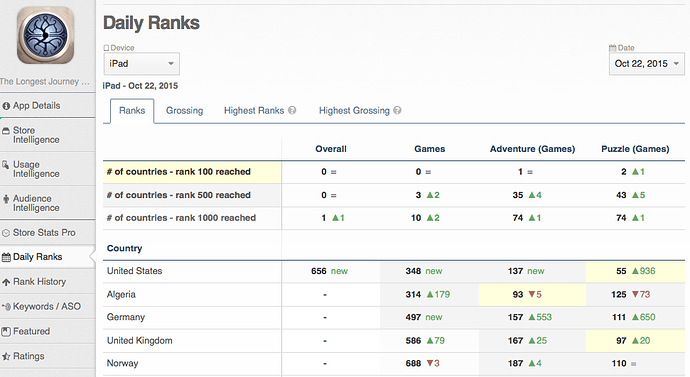Open Featured sidebar icon
Image resolution: width=690 pixels, height=377 pixels.
click(x=6, y=332)
